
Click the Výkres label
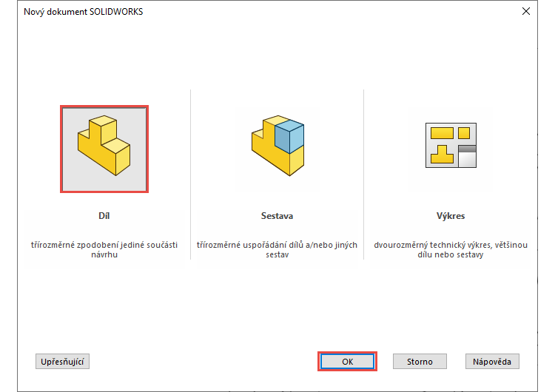[451, 216]
